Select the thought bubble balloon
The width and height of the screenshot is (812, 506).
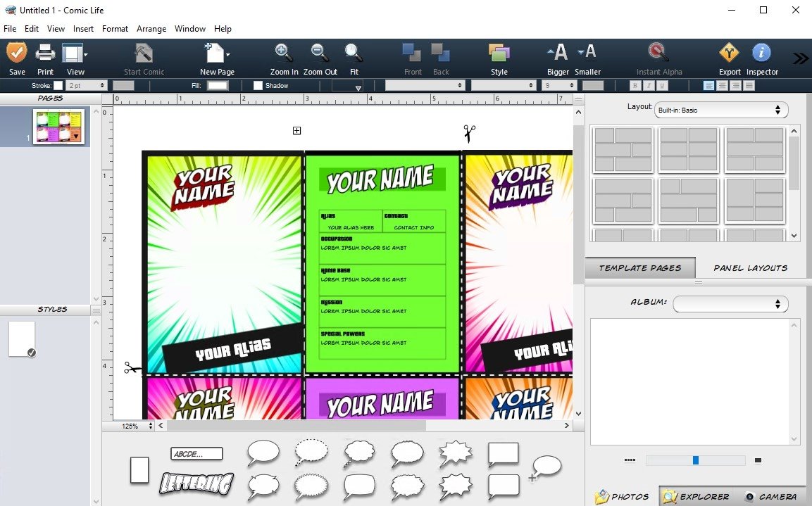359,454
